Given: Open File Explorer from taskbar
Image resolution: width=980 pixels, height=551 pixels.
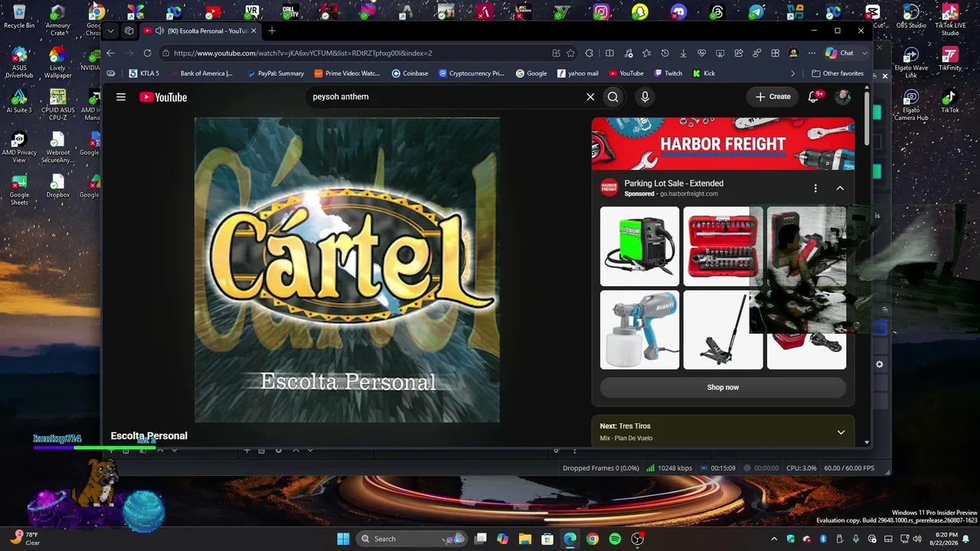Looking at the screenshot, I should tap(524, 539).
